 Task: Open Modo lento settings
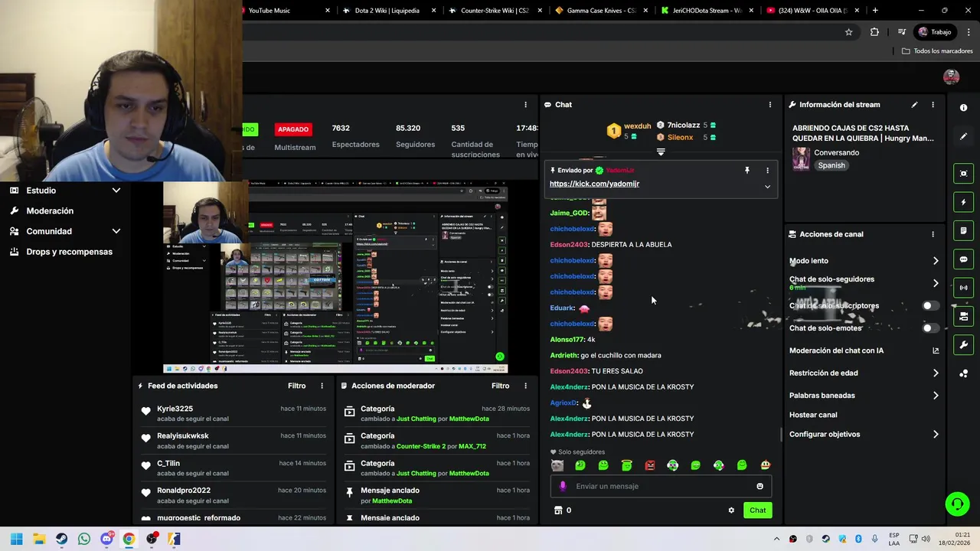tap(864, 261)
